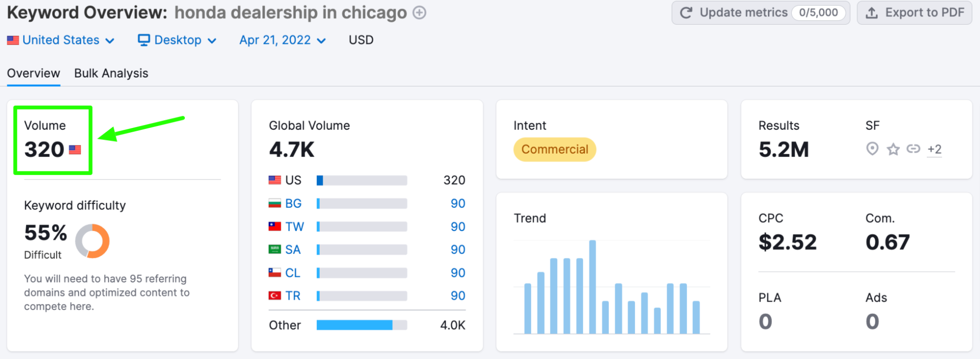Click the Other volume progress bar
The width and height of the screenshot is (980, 359).
pyautogui.click(x=362, y=325)
